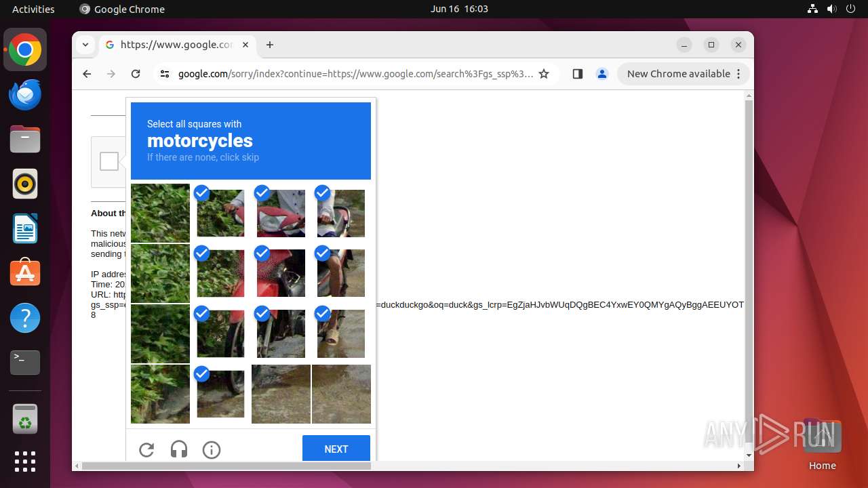Select the third-row first-column leafy tile
Image resolution: width=868 pixels, height=488 pixels.
click(x=160, y=333)
